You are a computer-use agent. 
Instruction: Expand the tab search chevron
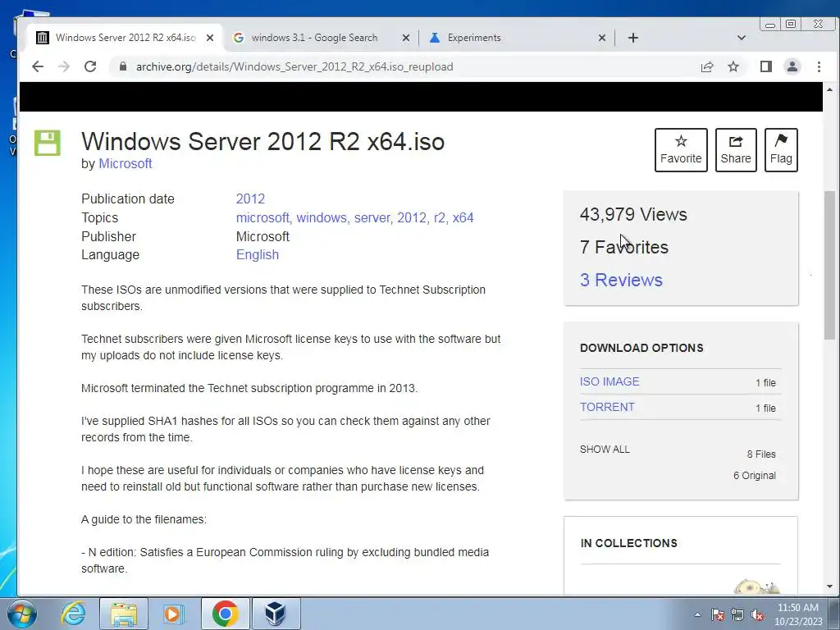(x=742, y=38)
